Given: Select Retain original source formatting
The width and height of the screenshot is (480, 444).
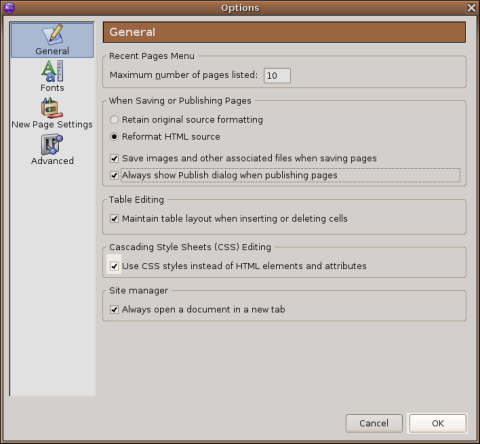Looking at the screenshot, I should pyautogui.click(x=114, y=120).
